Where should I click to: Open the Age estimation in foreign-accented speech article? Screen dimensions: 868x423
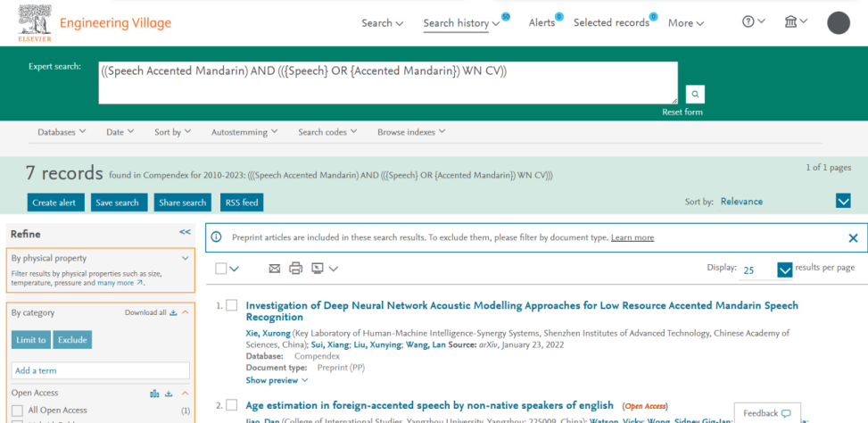(430, 405)
